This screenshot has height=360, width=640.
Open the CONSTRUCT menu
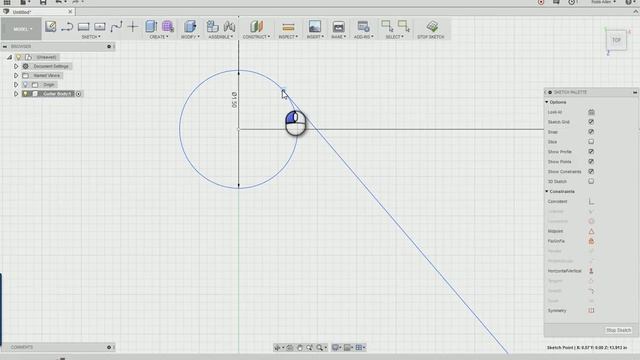click(x=256, y=37)
